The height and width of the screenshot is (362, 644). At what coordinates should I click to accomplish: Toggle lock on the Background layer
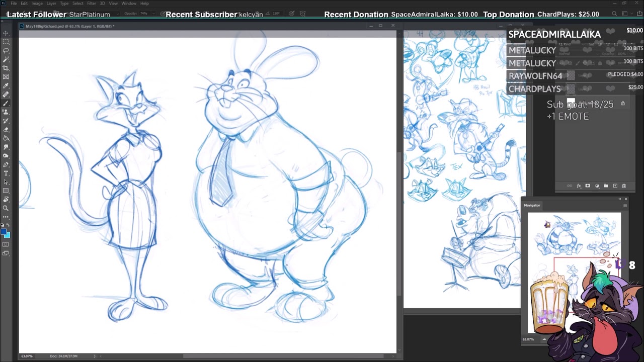tap(622, 104)
